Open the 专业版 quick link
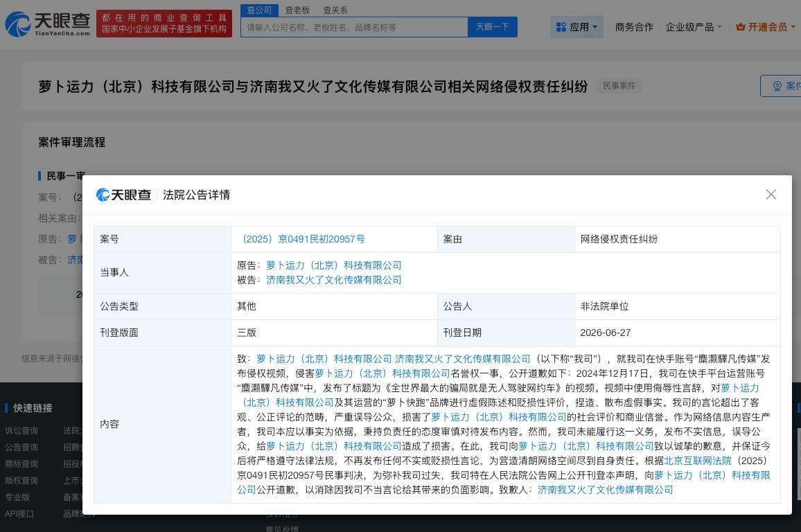The image size is (801, 532). pyautogui.click(x=17, y=497)
